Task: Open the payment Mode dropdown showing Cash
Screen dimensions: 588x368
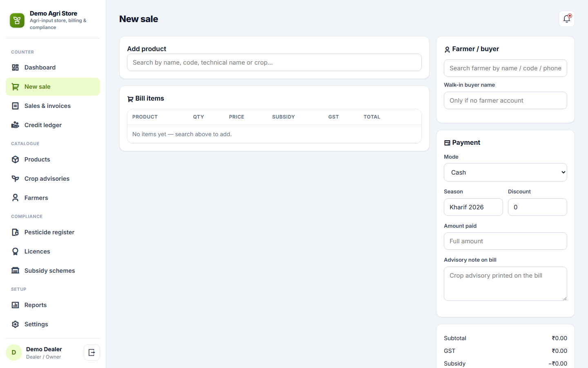Action: pyautogui.click(x=506, y=173)
